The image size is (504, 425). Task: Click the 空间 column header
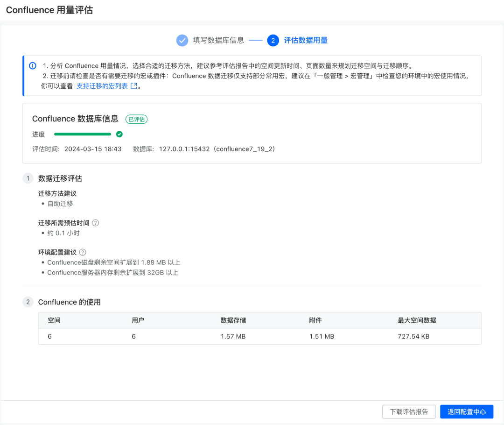pyautogui.click(x=54, y=320)
